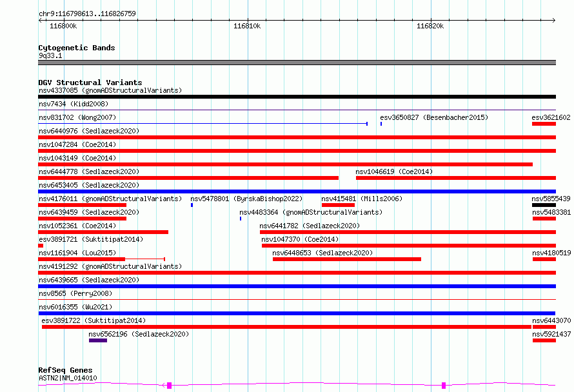The height and width of the screenshot is (392, 574).
Task: Click the ASTN2|NM_014010 gene label
Action: point(68,378)
